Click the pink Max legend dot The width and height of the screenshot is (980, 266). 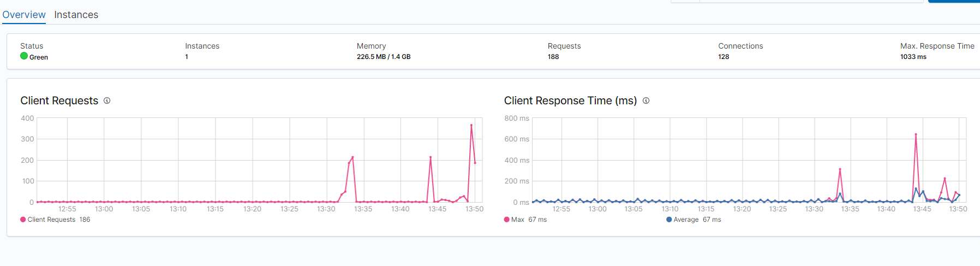point(507,220)
